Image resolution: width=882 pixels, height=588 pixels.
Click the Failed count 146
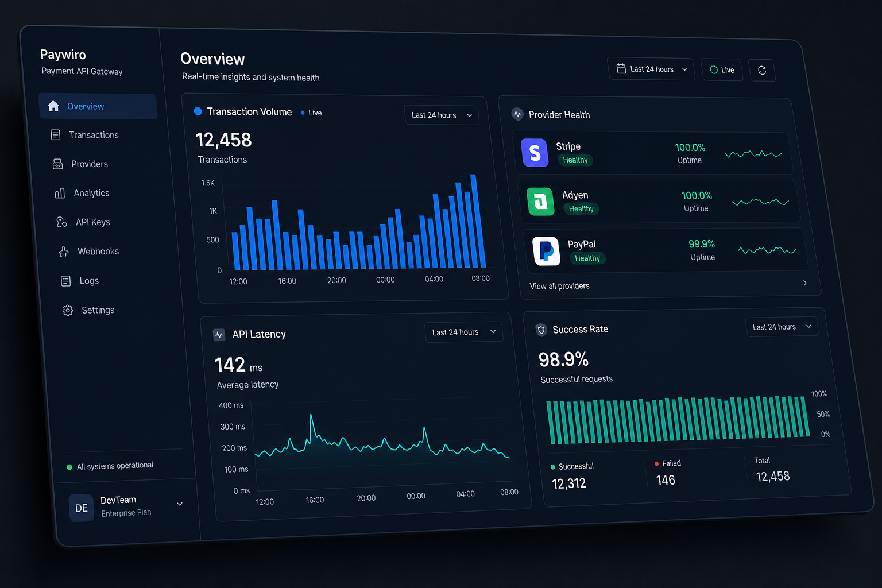pyautogui.click(x=666, y=480)
